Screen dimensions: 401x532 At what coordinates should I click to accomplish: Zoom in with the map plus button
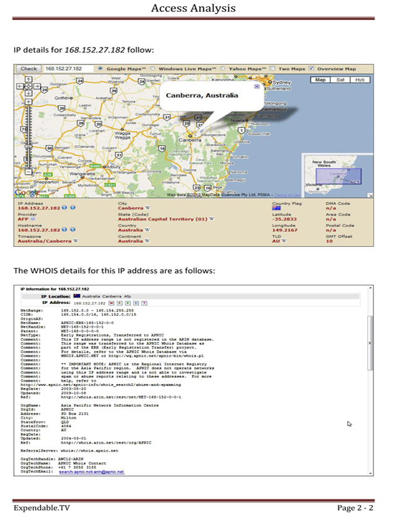pyautogui.click(x=28, y=102)
